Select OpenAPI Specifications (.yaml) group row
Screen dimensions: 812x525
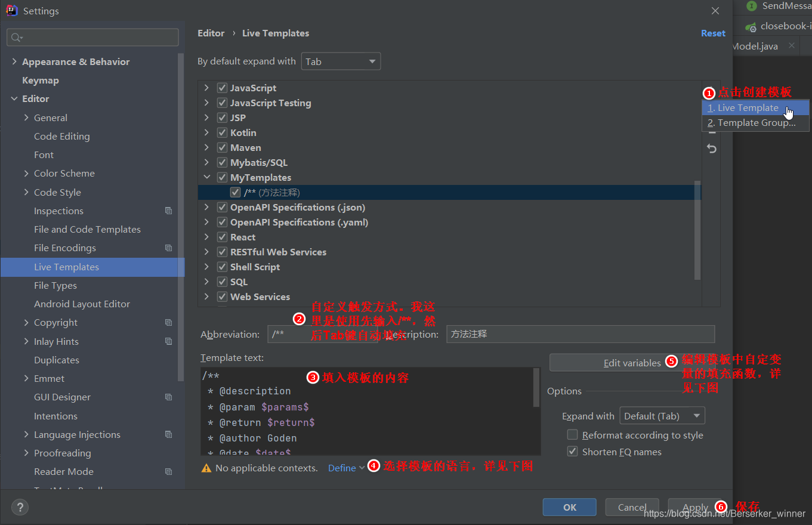click(449, 222)
